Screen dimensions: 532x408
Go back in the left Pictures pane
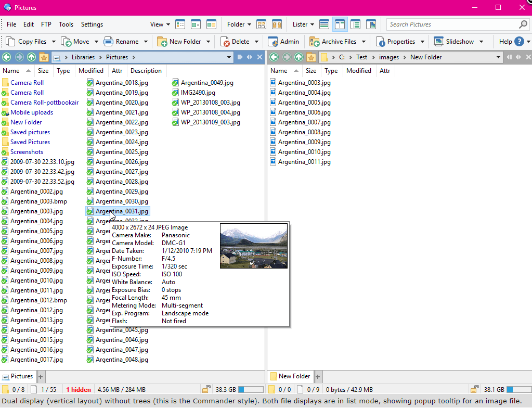[6, 57]
